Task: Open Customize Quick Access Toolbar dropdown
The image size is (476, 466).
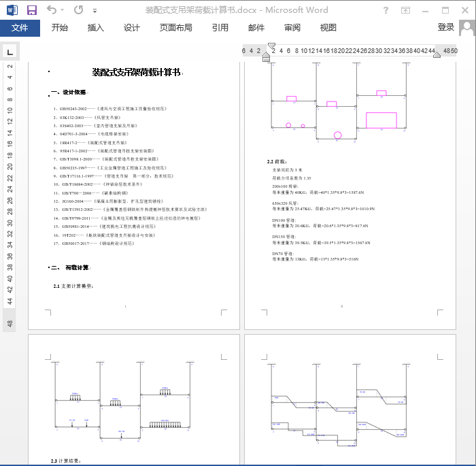Action: (95, 11)
